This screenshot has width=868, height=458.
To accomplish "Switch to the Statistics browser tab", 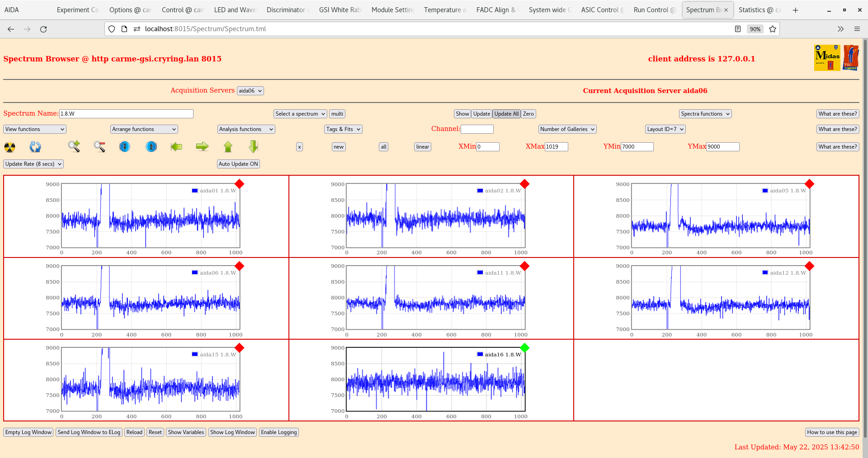I will 760,10.
